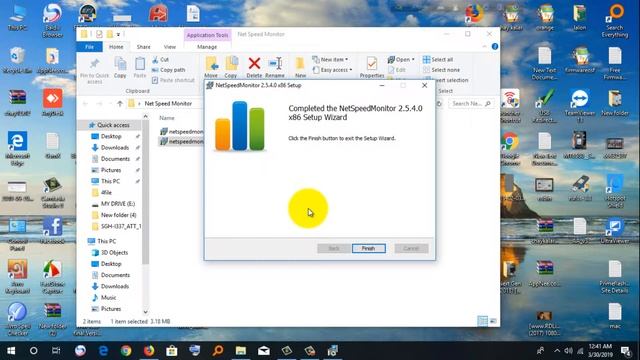Select the Facebook desktop shortcut
This screenshot has height=360, width=640.
pyautogui.click(x=53, y=231)
